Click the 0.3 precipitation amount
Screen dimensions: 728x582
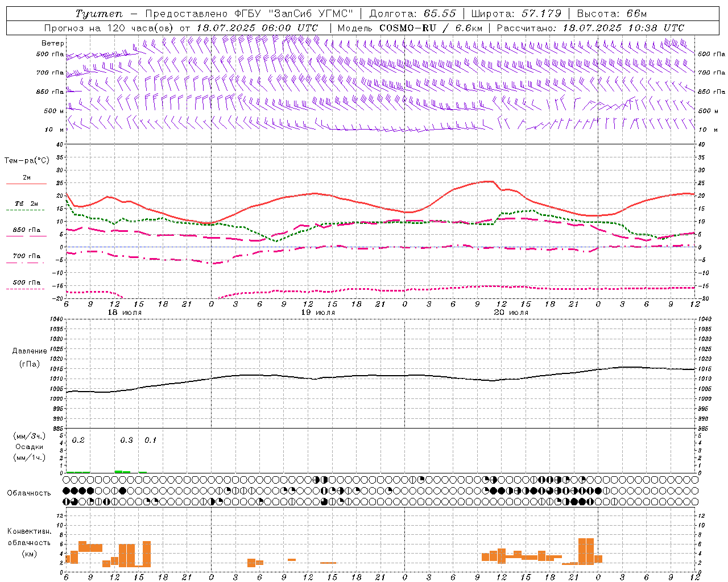126,440
